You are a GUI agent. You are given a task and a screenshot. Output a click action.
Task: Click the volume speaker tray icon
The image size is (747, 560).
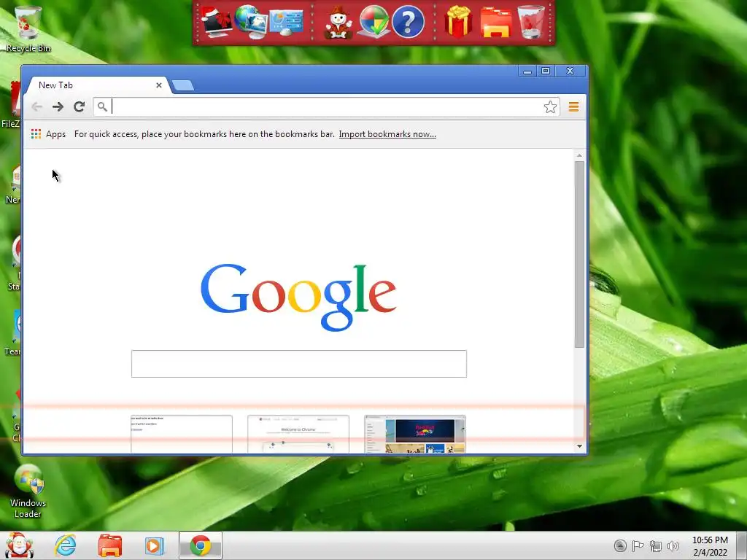pos(673,545)
